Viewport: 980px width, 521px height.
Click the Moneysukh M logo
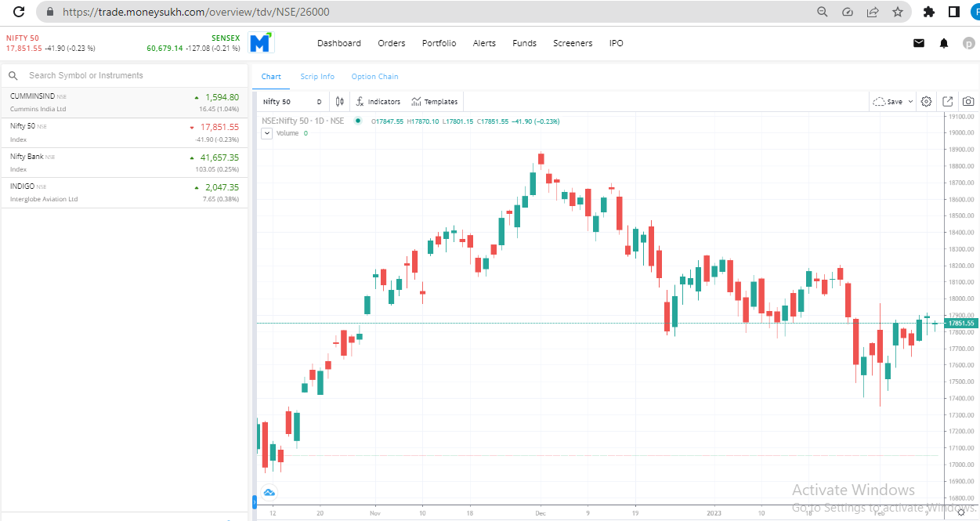pyautogui.click(x=260, y=43)
